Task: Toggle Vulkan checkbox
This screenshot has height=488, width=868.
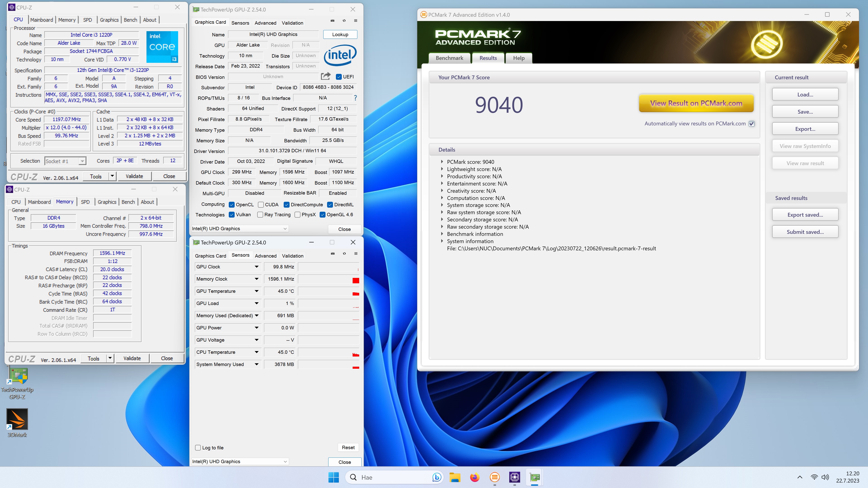Action: [231, 215]
